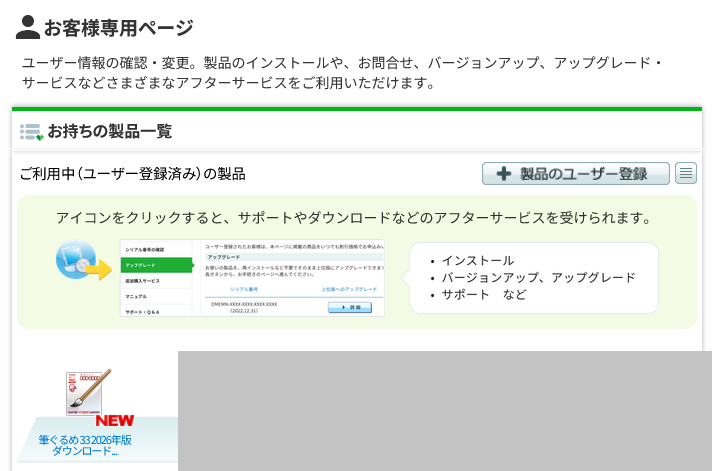Toggle the list view icon button
Viewport: 713px width, 471px height.
(x=686, y=174)
